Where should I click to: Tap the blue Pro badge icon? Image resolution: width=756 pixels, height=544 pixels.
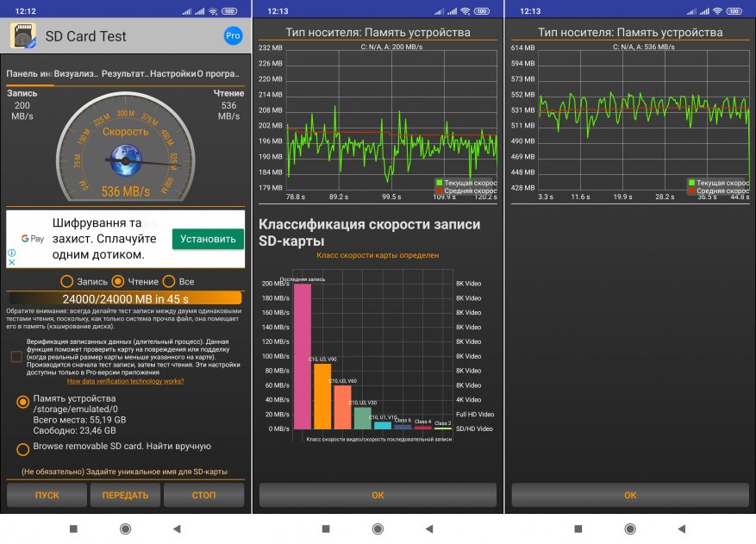click(x=233, y=35)
